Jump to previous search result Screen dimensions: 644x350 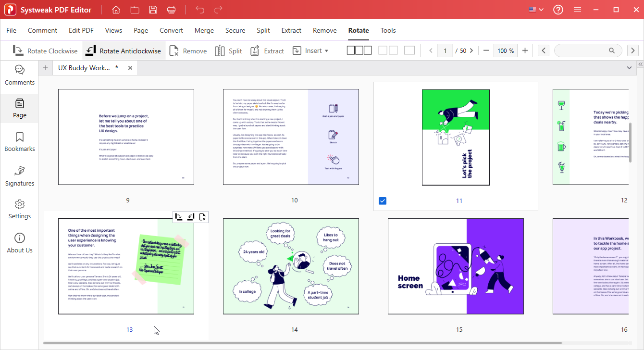[544, 50]
